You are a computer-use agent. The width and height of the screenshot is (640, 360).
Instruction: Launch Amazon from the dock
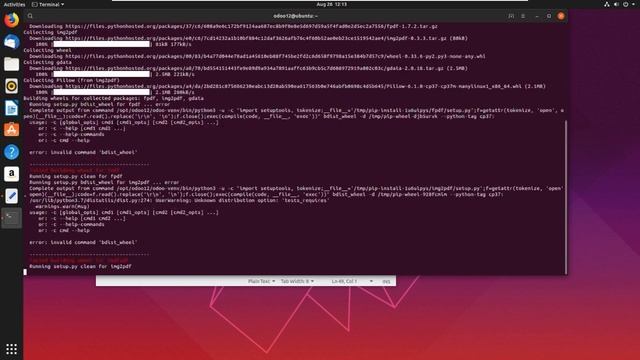(x=11, y=174)
